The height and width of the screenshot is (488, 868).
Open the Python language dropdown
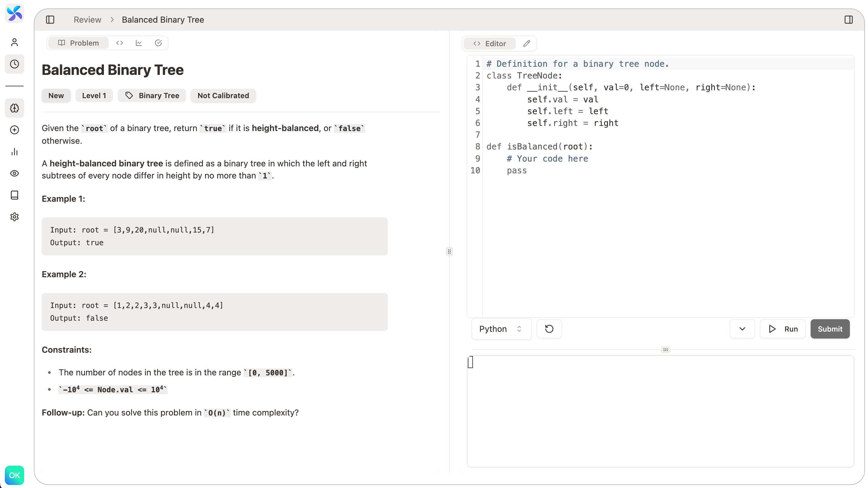(501, 329)
